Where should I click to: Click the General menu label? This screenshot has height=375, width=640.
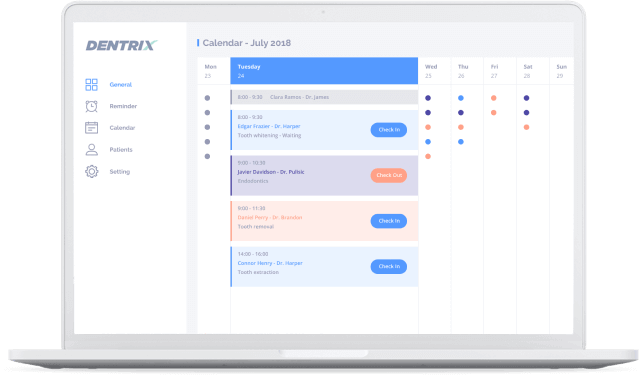click(x=120, y=84)
